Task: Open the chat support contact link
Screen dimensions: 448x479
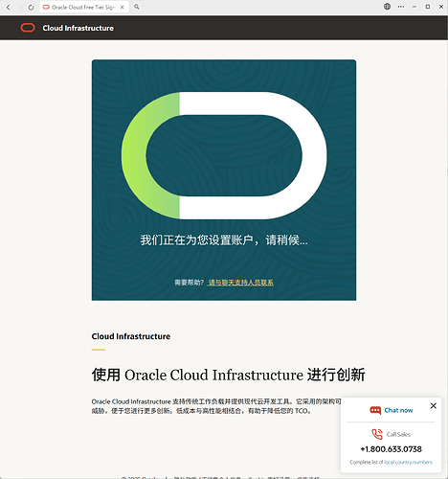Action: coord(240,283)
